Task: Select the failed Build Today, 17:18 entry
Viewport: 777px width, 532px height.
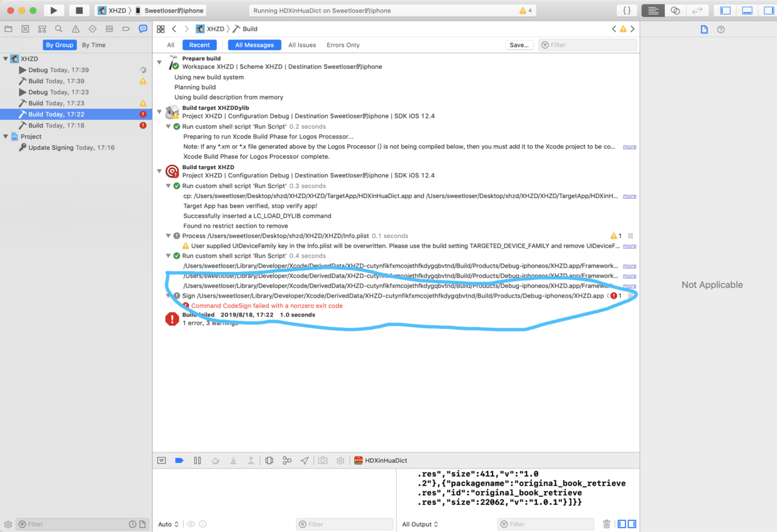Action: [56, 125]
